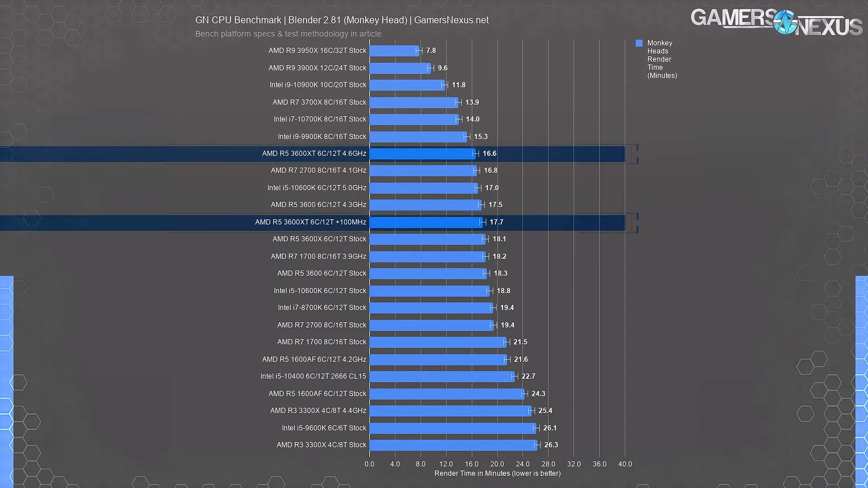This screenshot has height=488, width=868.
Task: Select the 'Intel i5-10600K 6C/12T 5.0GHz' label
Action: click(317, 188)
